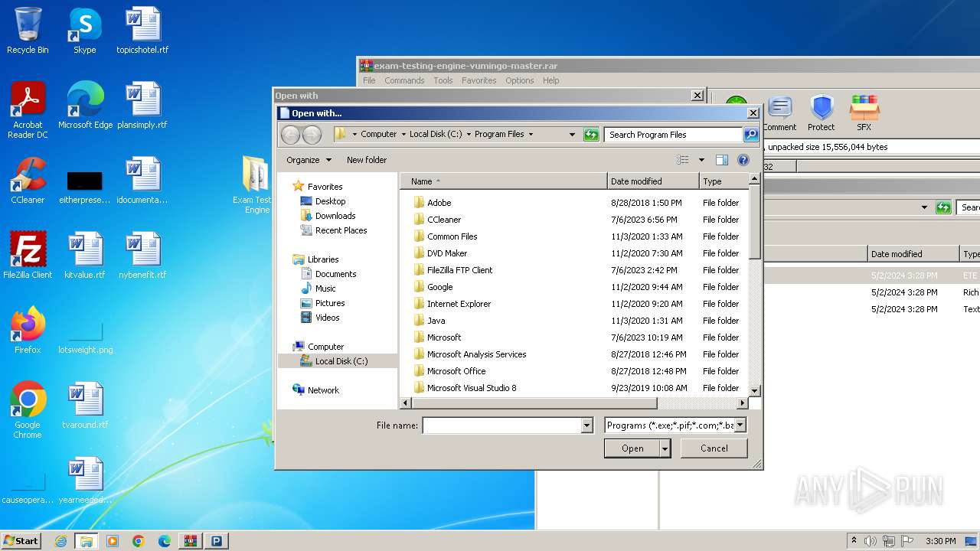The height and width of the screenshot is (551, 980).
Task: Open the dialog Help icon
Action: (743, 160)
